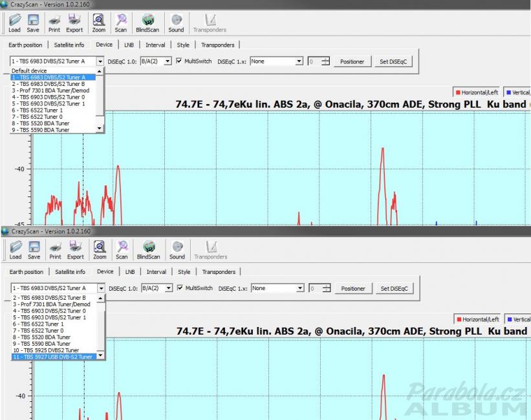Open the Transponders tab in the lower window

point(219,272)
